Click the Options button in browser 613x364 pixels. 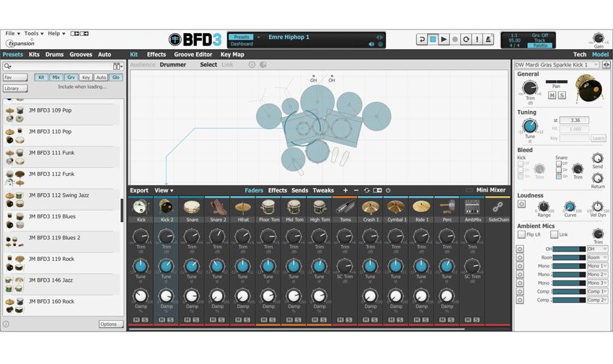coord(111,324)
